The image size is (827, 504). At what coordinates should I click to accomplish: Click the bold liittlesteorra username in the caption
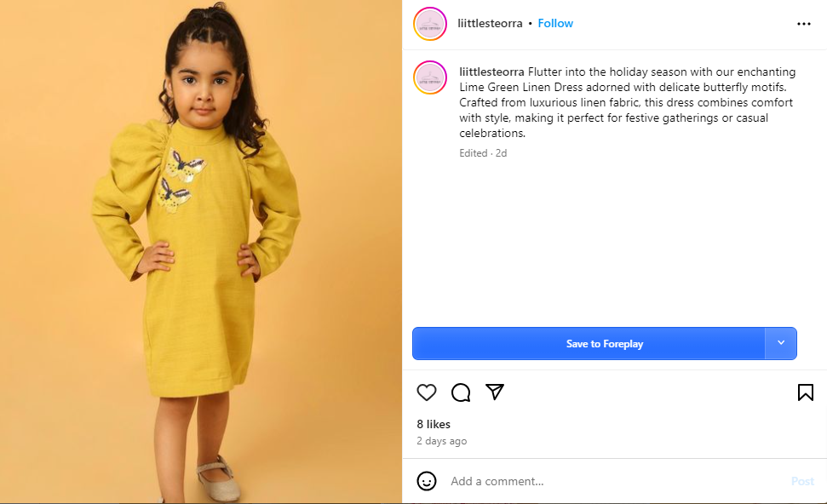tap(491, 72)
